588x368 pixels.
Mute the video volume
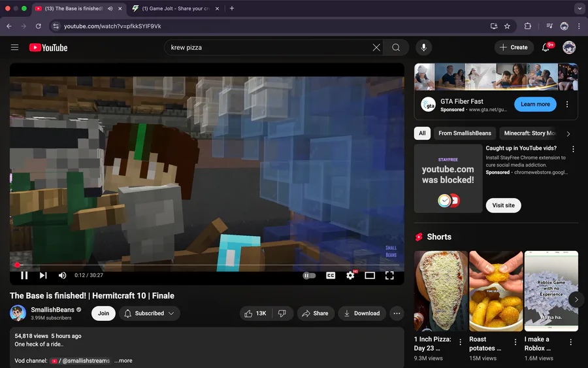point(62,275)
